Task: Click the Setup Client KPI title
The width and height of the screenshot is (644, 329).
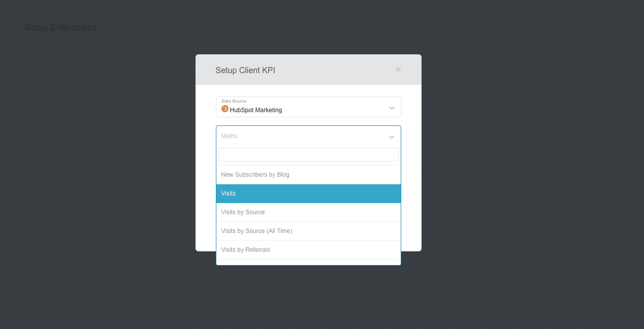Action: (x=245, y=70)
